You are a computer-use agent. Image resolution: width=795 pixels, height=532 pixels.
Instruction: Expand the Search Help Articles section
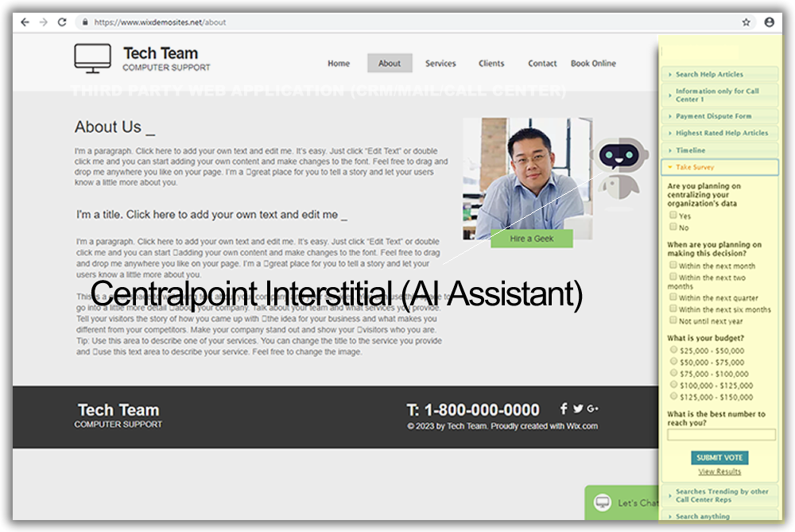coord(709,74)
